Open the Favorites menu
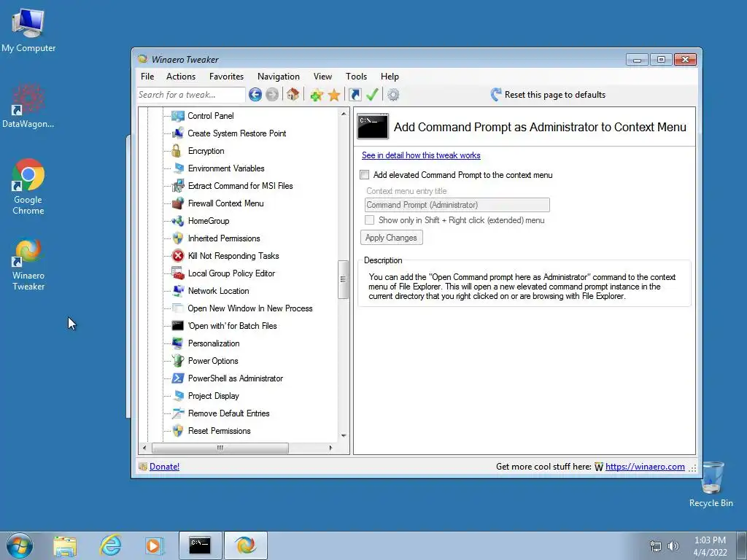This screenshot has height=560, width=747. pyautogui.click(x=226, y=77)
